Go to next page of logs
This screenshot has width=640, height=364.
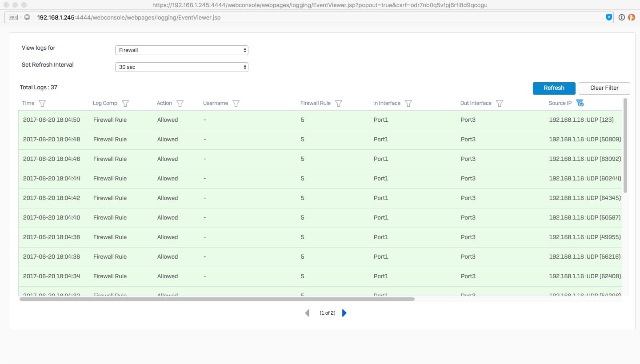pos(344,313)
